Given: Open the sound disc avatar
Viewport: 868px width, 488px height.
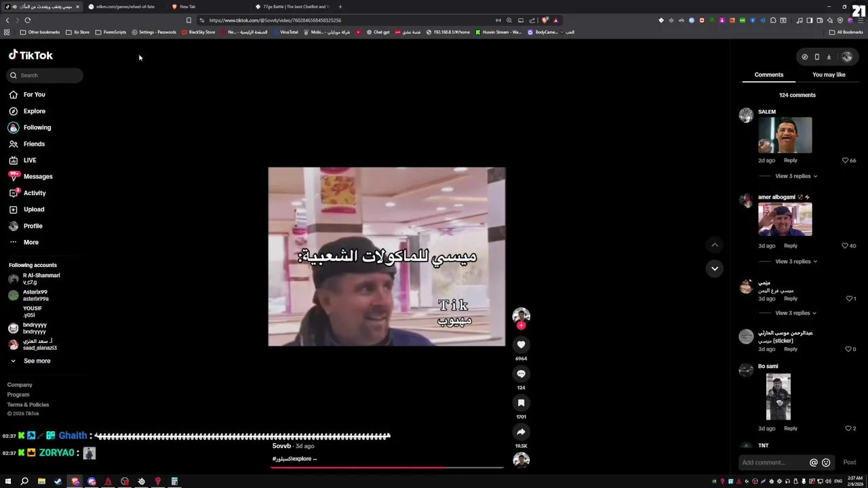Looking at the screenshot, I should 521,460.
